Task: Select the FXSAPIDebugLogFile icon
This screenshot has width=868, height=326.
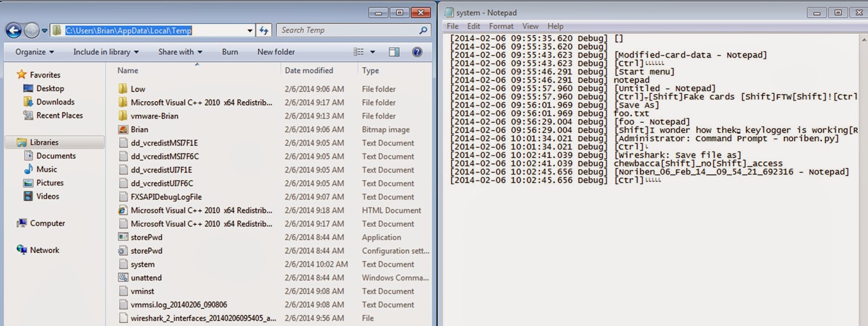Action: pyautogui.click(x=123, y=197)
